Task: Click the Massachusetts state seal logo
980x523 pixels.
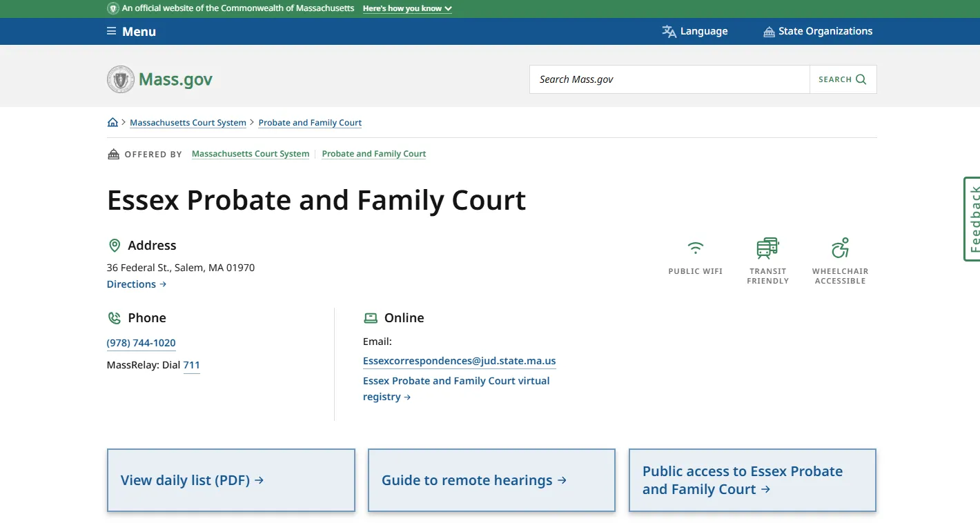Action: [x=121, y=79]
